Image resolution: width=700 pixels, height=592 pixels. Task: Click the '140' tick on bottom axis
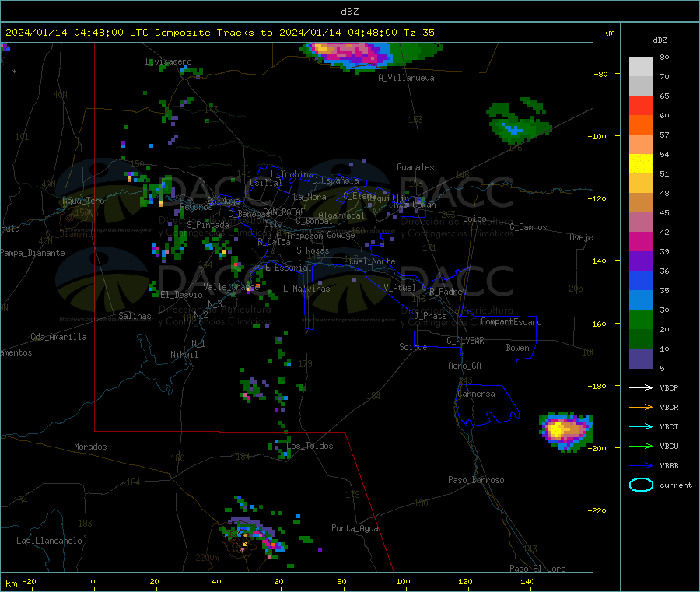tap(527, 582)
